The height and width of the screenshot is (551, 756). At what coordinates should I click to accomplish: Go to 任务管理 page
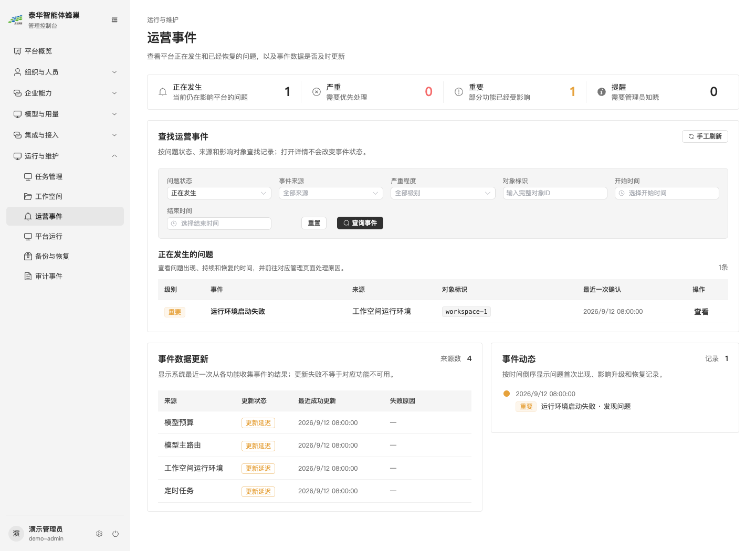pyautogui.click(x=65, y=176)
